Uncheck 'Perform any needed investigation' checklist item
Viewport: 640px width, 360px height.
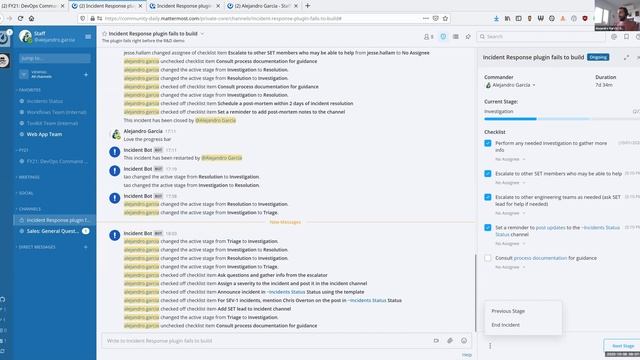click(488, 143)
